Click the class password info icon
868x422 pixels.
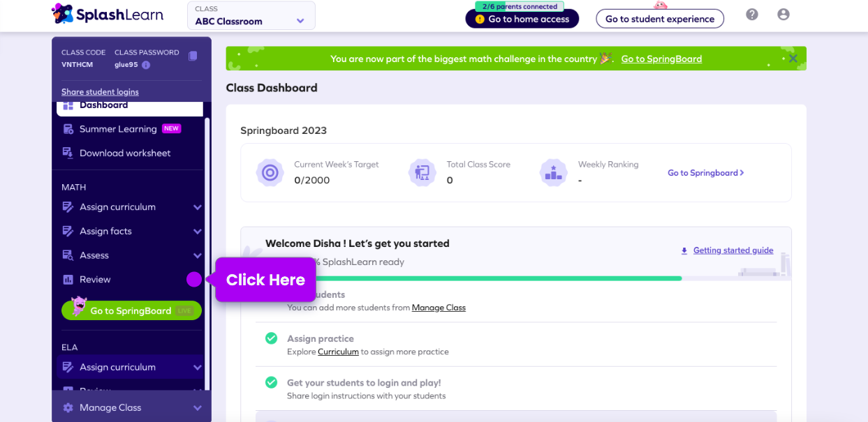click(146, 65)
